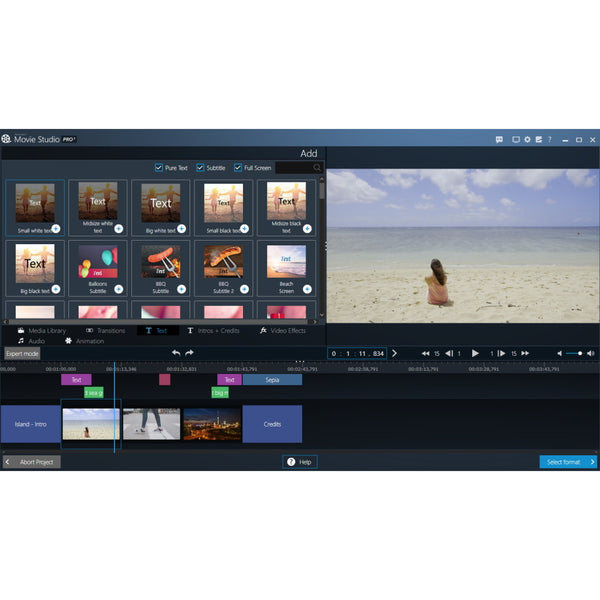600x600 pixels.
Task: Open the Animation tab
Action: click(85, 341)
